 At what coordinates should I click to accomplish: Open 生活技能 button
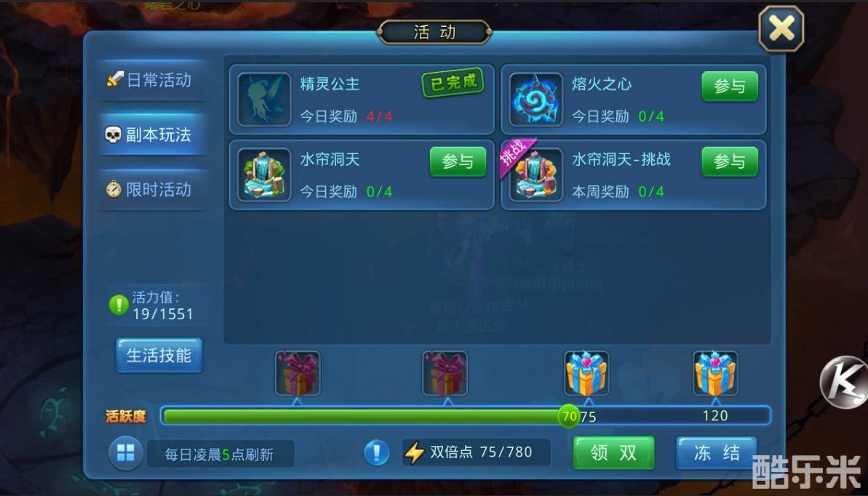(159, 356)
